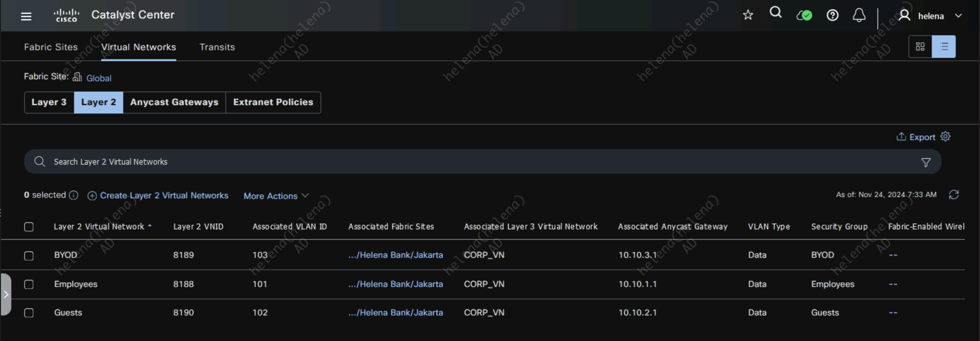
Task: Open global search magnifier icon
Action: (x=775, y=13)
